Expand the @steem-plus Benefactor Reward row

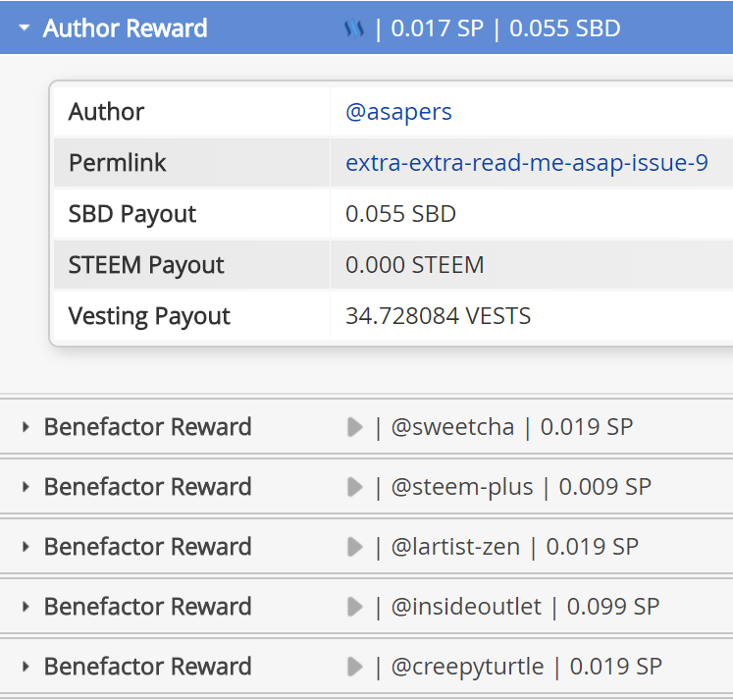[26, 488]
